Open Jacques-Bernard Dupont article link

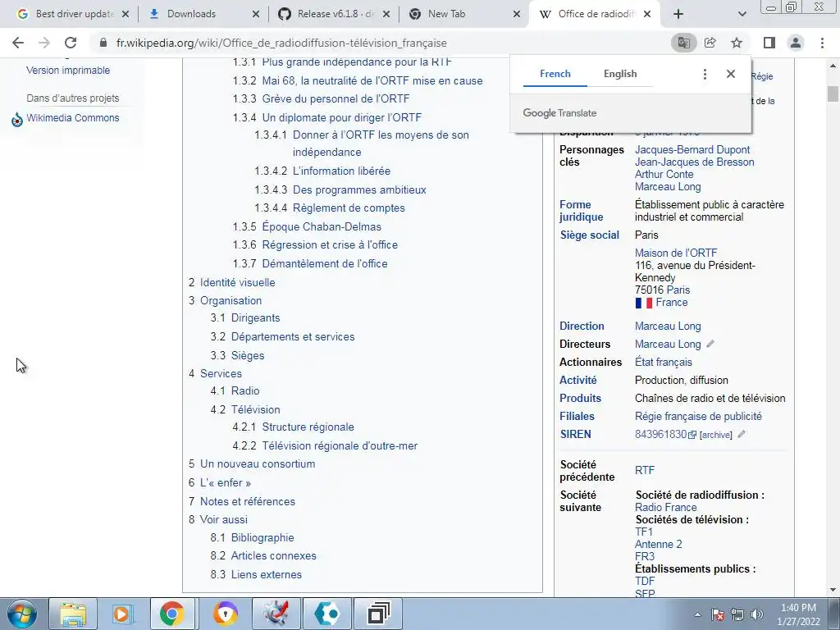pos(692,150)
